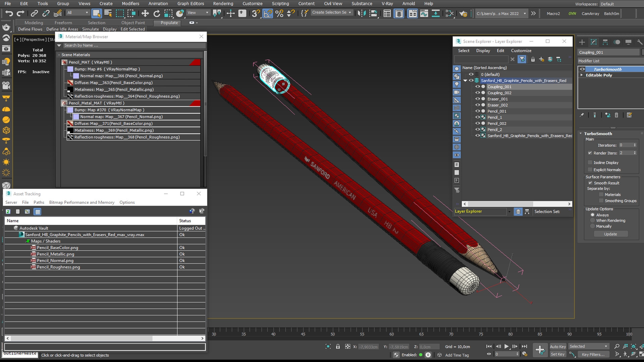The image size is (644, 362).
Task: Click the Set Key button
Action: click(558, 354)
